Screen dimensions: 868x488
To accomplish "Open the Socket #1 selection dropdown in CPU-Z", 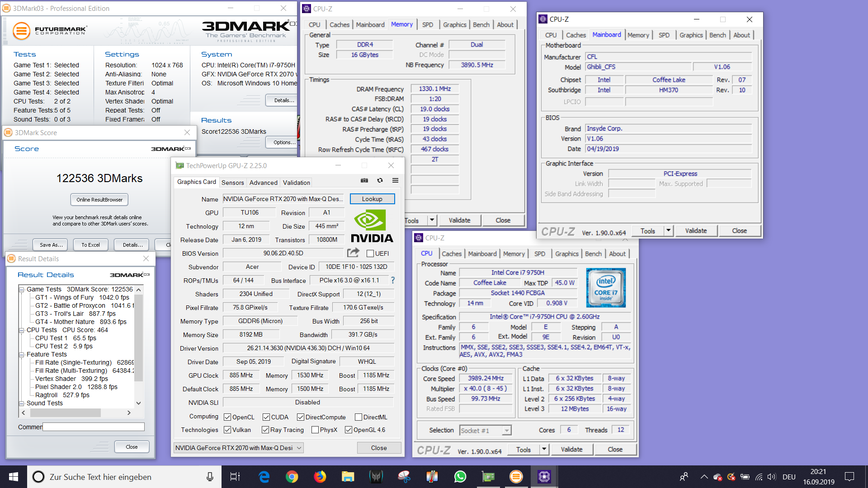I will pyautogui.click(x=485, y=430).
